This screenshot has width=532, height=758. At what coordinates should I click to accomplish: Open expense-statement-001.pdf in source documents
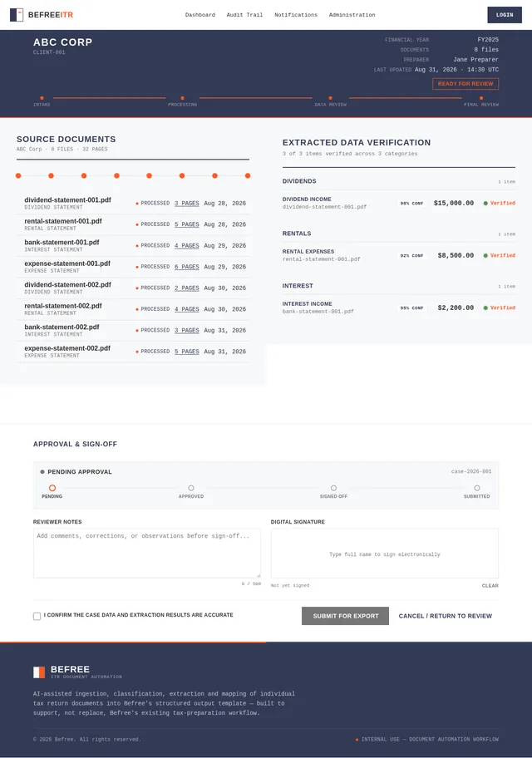67,263
